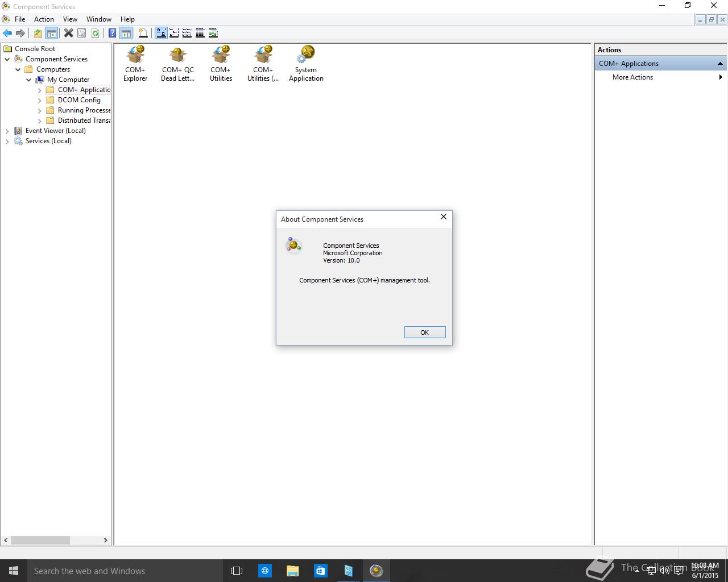The width and height of the screenshot is (728, 582).
Task: Click tree pane scrollbar right arrow
Action: coord(105,540)
